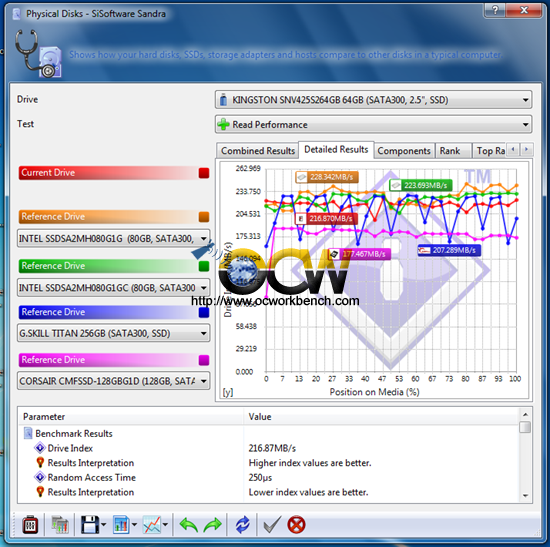Click 'Lower index values are better.' text
550x547 pixels.
coord(308,492)
